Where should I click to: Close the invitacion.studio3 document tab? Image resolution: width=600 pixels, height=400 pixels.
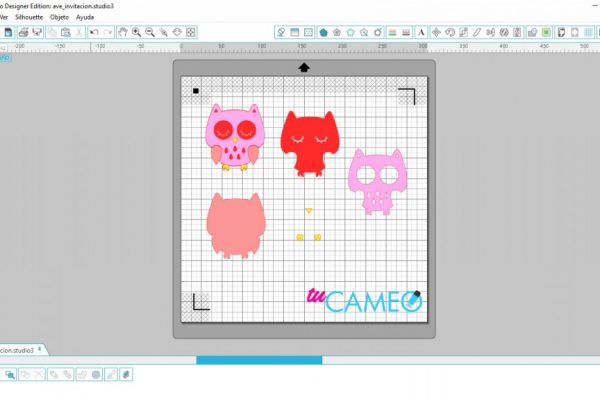[x=39, y=349]
